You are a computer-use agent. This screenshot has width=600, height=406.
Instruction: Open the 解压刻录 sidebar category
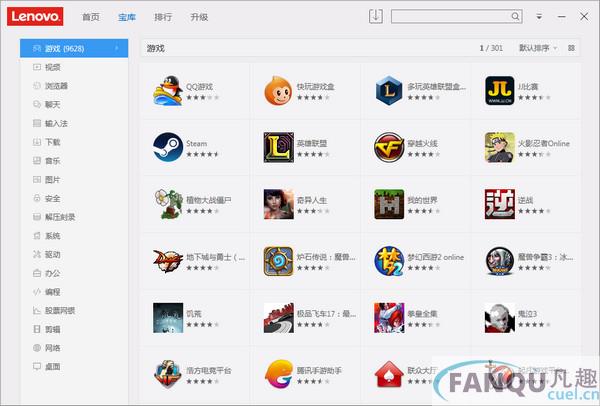pos(74,217)
